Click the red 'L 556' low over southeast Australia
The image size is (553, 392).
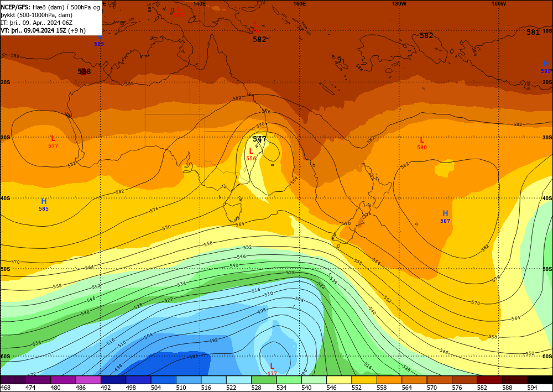click(x=251, y=154)
